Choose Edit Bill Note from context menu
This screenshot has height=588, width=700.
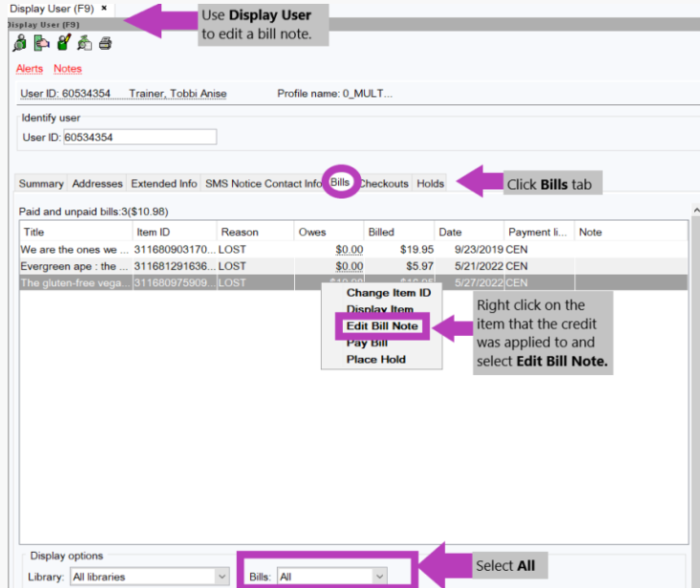382,325
